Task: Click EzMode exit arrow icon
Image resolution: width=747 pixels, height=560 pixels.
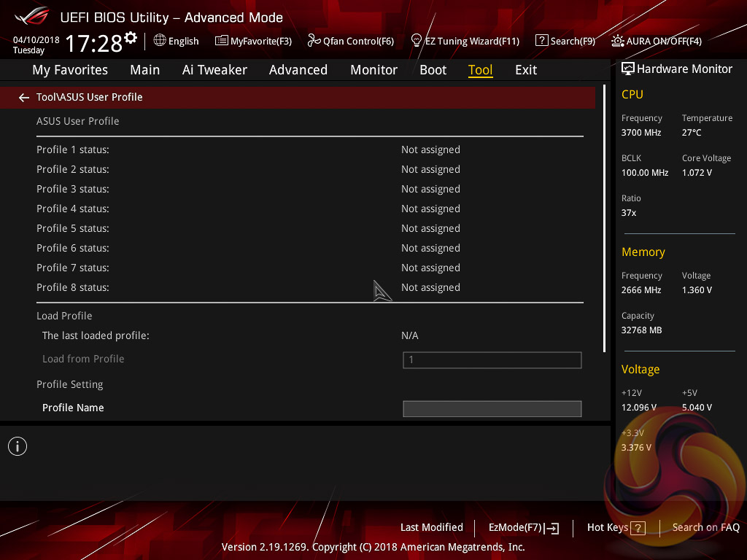Action: click(x=551, y=528)
